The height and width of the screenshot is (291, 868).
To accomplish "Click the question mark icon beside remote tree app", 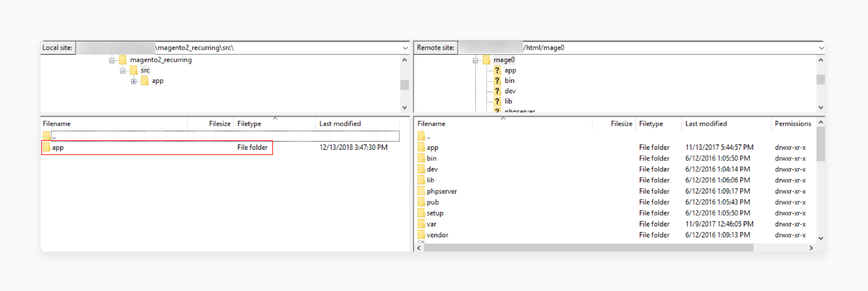I will click(497, 70).
